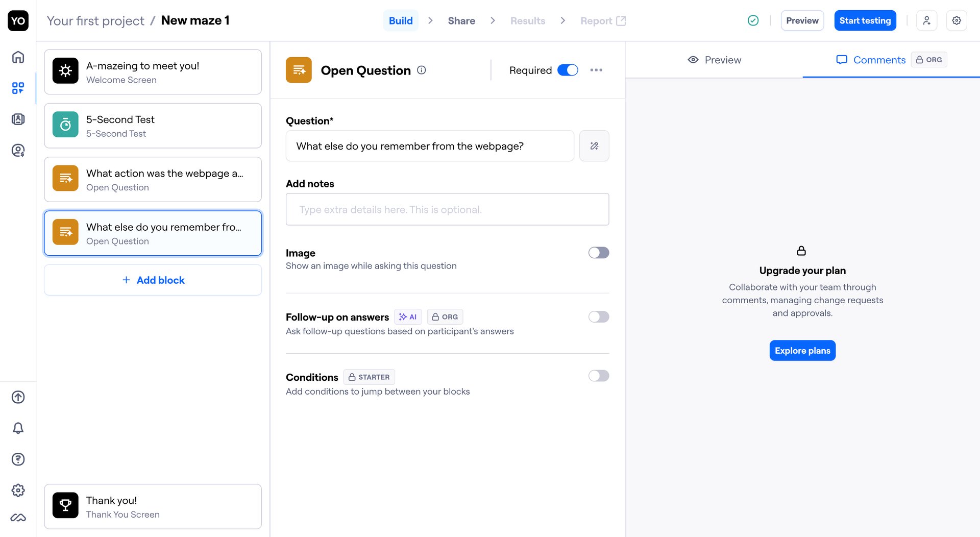Open notifications via the bell icon

tap(18, 428)
